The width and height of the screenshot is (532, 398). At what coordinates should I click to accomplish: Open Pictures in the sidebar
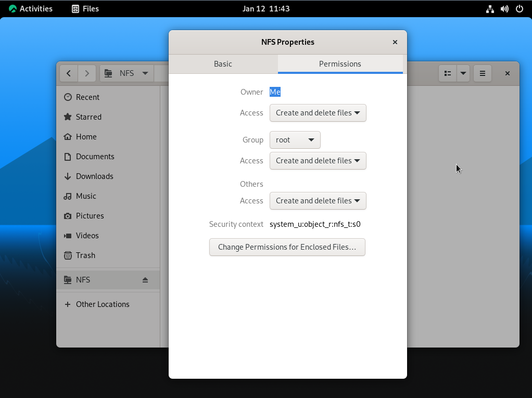tap(108, 216)
